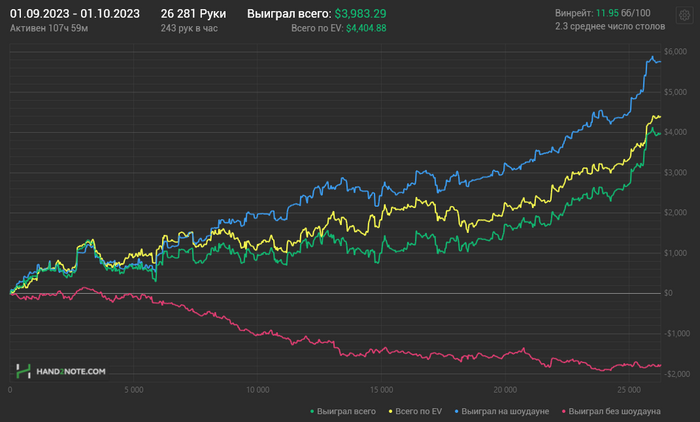Screen dimensions: 700x422
Task: Open the graph settings gear icon
Action: pyautogui.click(x=684, y=16)
